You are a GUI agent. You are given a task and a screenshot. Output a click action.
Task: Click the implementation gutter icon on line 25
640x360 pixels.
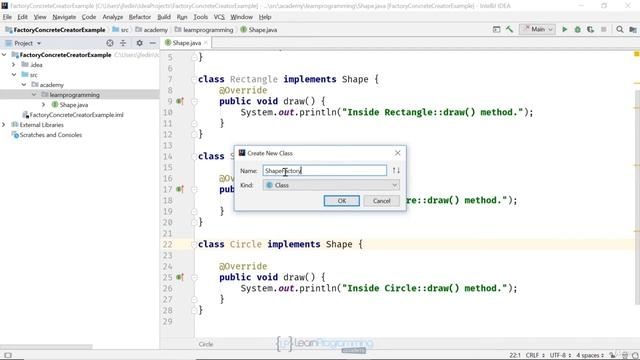pos(180,277)
